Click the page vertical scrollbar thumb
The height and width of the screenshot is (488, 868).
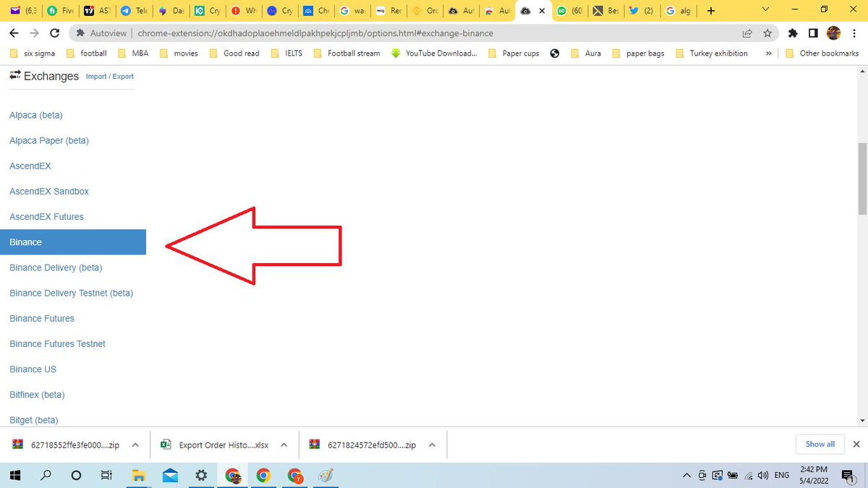point(862,179)
